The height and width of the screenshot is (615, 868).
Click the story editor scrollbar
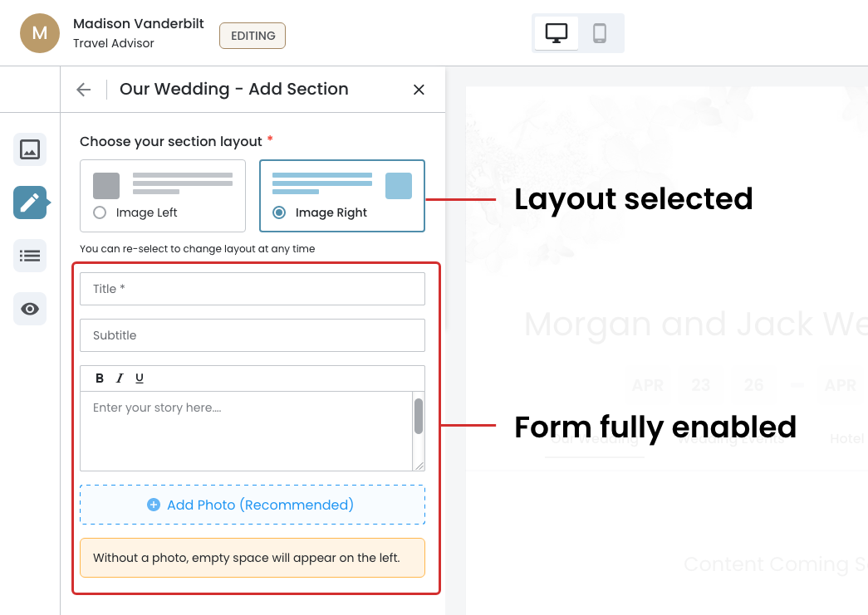pyautogui.click(x=419, y=417)
